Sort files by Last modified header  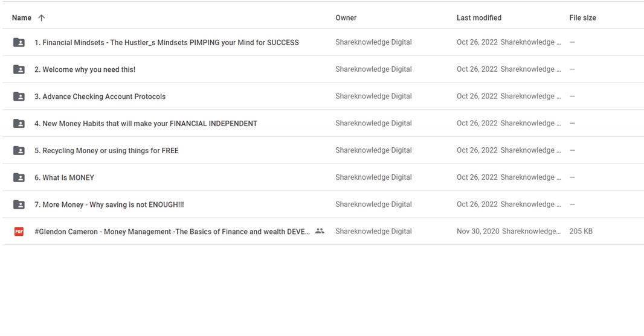point(479,18)
